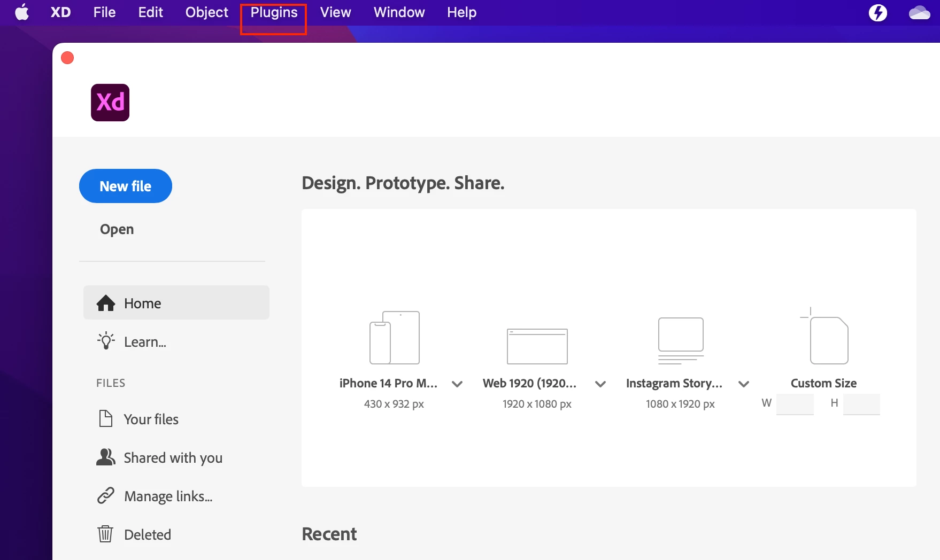The height and width of the screenshot is (560, 940).
Task: Open the File menu
Action: coord(104,12)
